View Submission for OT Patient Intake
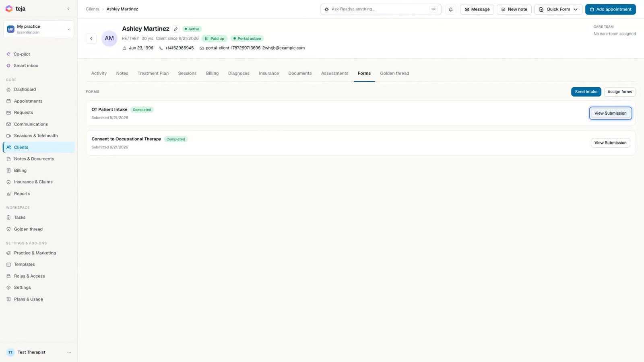 [611, 113]
